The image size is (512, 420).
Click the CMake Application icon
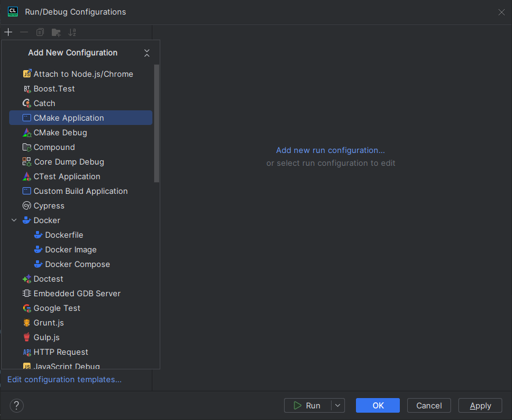pyautogui.click(x=27, y=118)
